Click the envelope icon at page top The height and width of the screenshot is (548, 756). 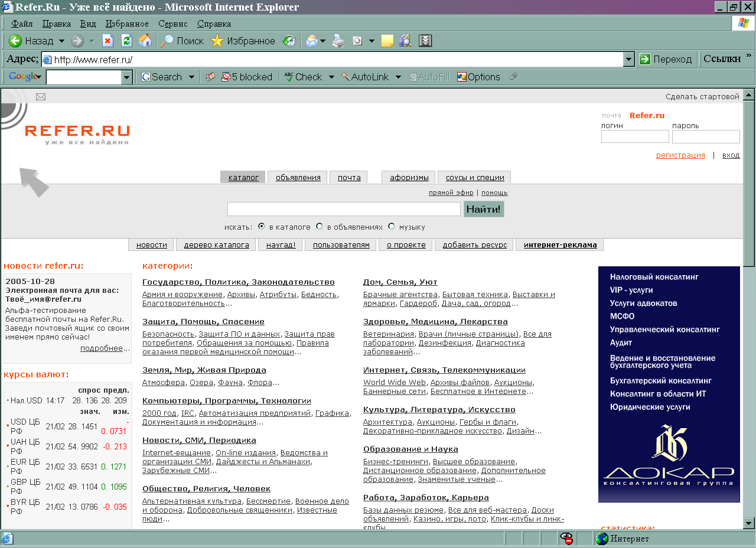coord(41,97)
